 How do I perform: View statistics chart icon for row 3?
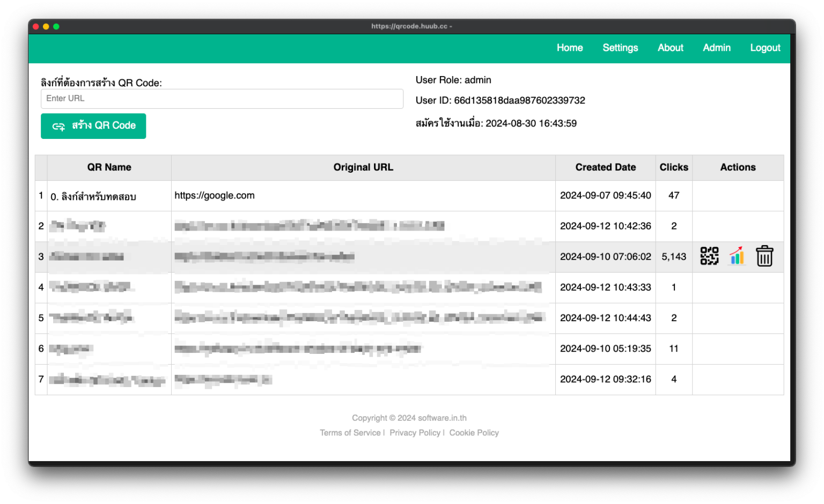737,256
